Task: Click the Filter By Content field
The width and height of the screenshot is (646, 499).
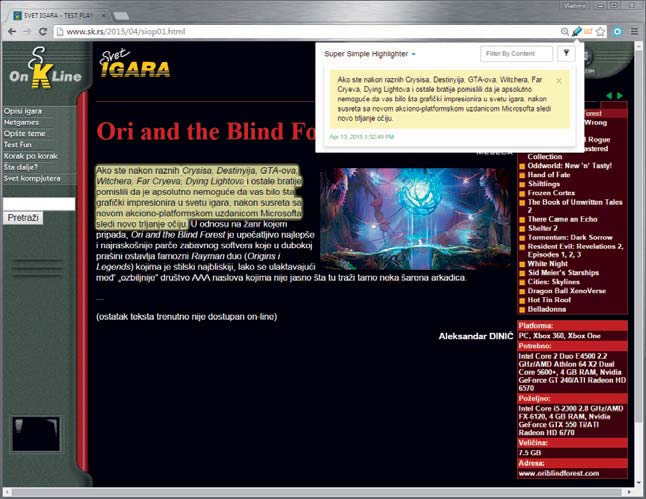Action: (x=516, y=54)
